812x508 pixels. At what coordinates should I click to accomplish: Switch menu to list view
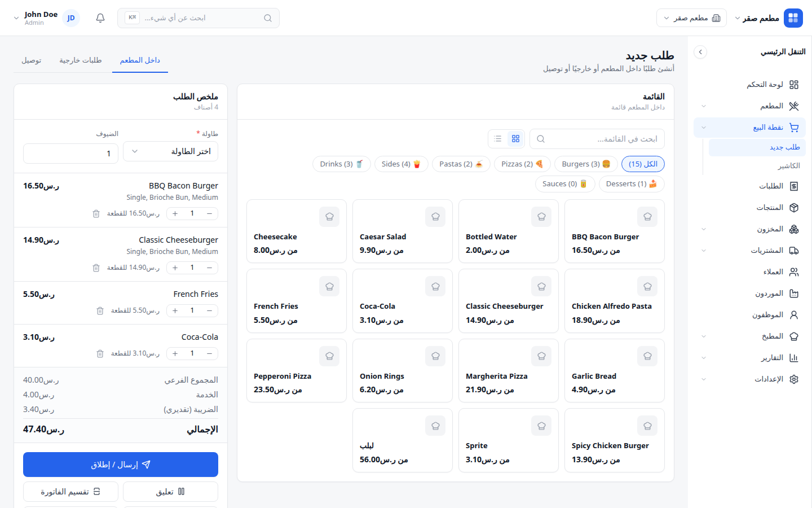(498, 139)
